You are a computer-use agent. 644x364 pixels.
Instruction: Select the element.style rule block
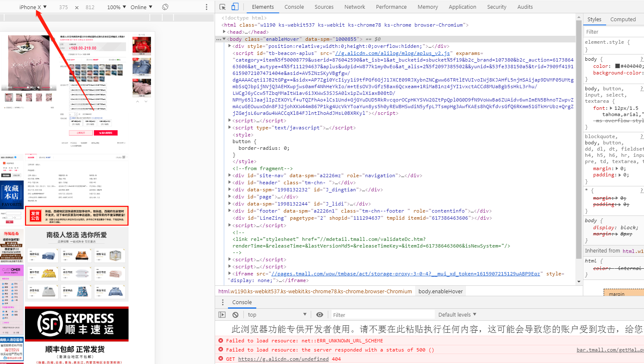pyautogui.click(x=614, y=46)
